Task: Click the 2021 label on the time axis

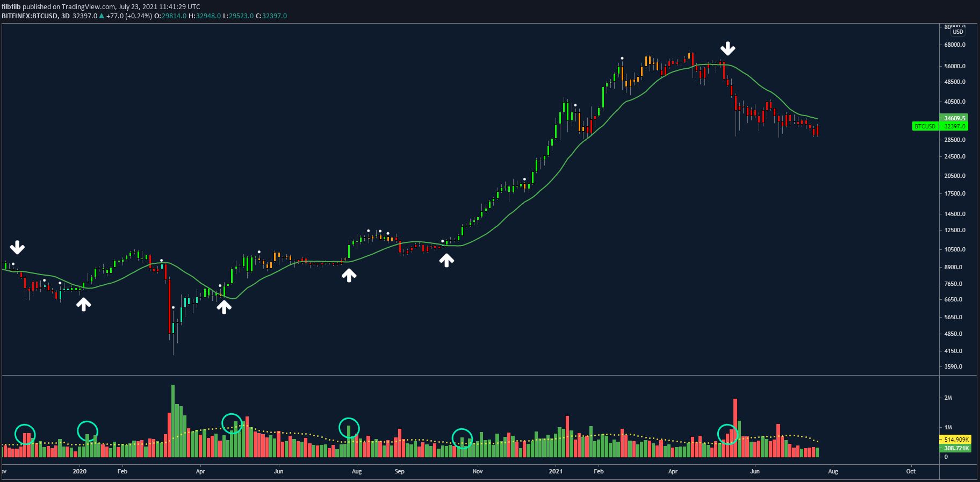Action: coord(556,471)
